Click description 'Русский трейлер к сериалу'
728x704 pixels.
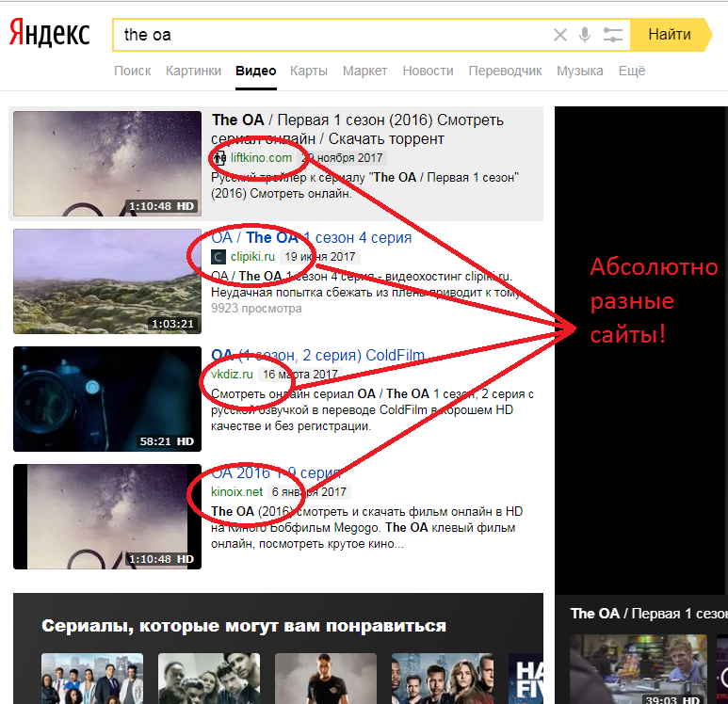click(364, 185)
